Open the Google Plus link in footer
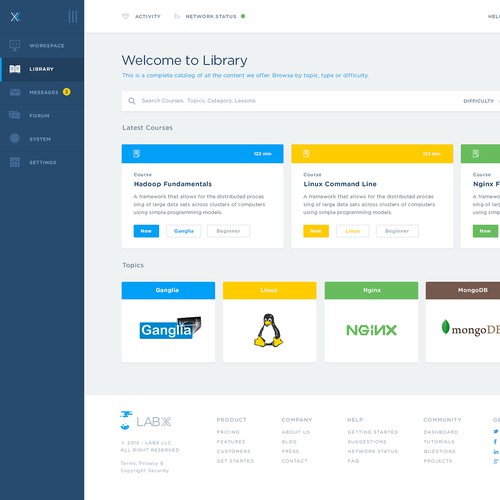Viewport: 500px width, 500px height. pos(496,461)
